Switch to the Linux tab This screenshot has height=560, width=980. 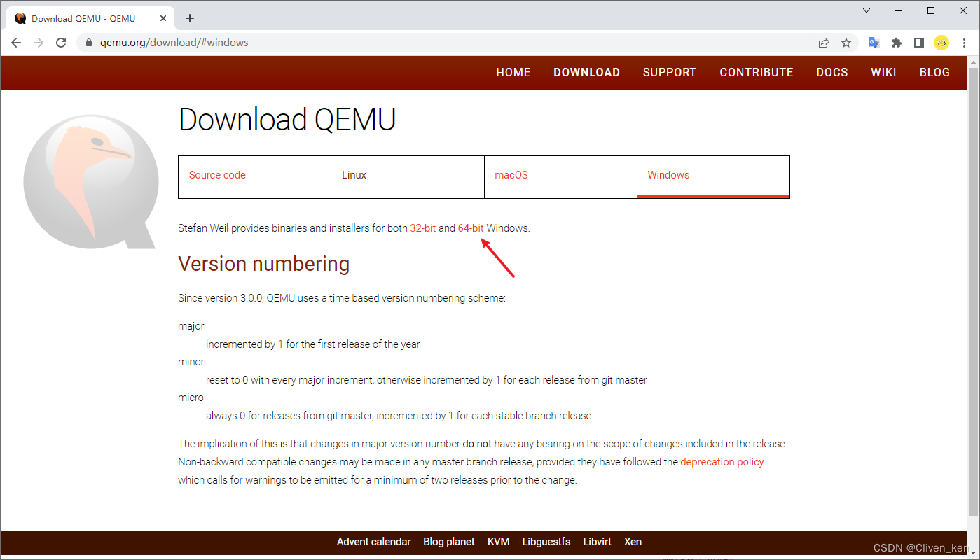click(408, 176)
